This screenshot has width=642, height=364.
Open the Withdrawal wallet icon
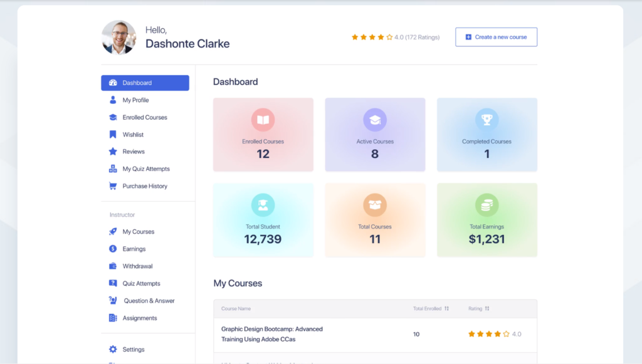[113, 266]
